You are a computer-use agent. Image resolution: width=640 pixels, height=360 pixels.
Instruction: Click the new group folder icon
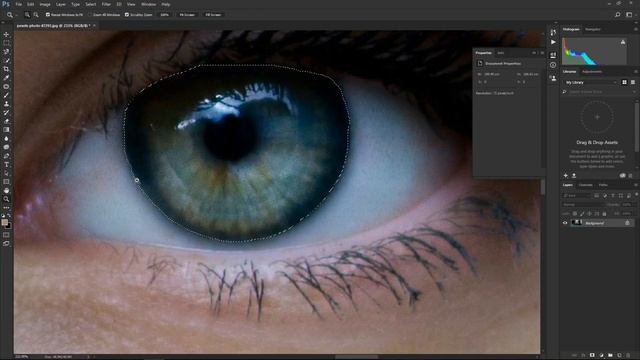[610, 356]
